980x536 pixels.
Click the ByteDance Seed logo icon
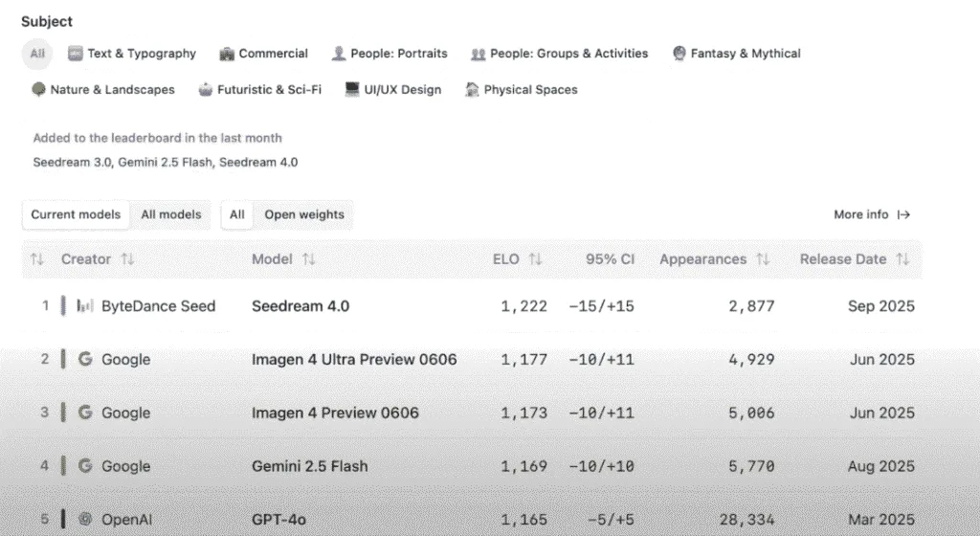point(85,306)
